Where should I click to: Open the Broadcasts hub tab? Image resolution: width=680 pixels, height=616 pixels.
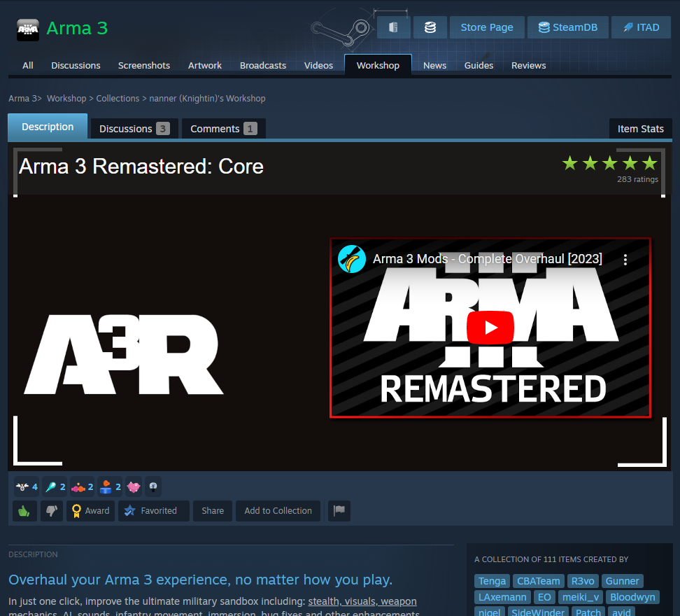[263, 66]
